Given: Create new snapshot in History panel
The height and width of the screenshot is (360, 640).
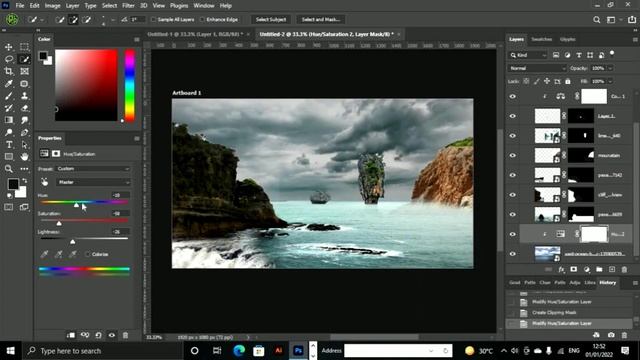Looking at the screenshot, I should tap(611, 335).
